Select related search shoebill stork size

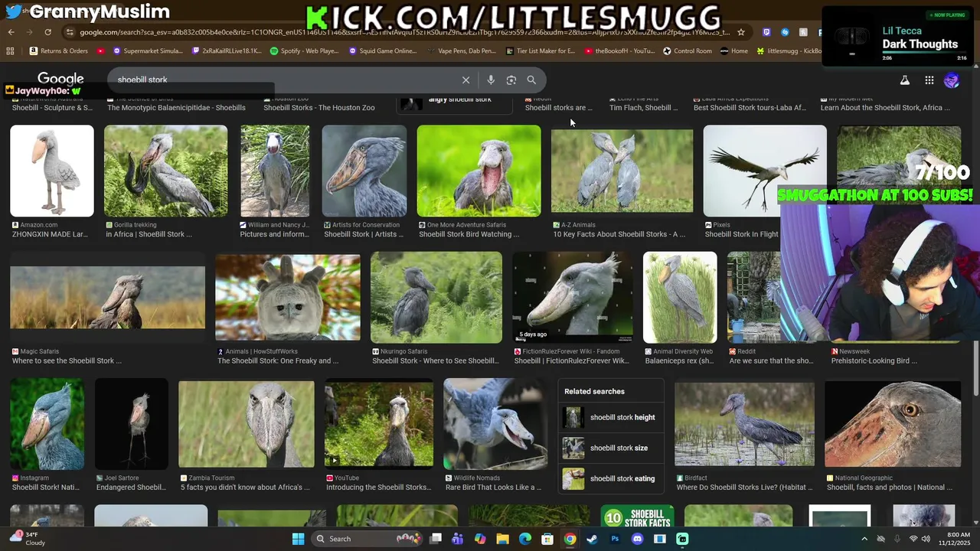611,448
